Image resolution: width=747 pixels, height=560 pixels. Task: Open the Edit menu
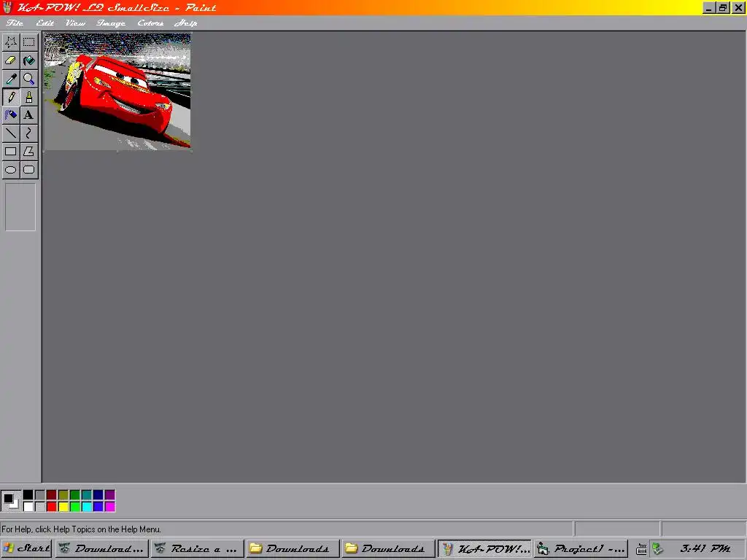(44, 23)
